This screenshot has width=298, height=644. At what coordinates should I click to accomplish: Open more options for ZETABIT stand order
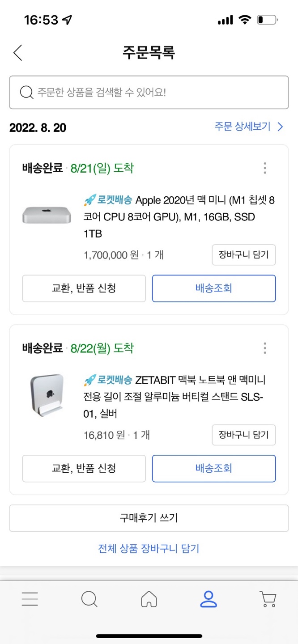(265, 348)
